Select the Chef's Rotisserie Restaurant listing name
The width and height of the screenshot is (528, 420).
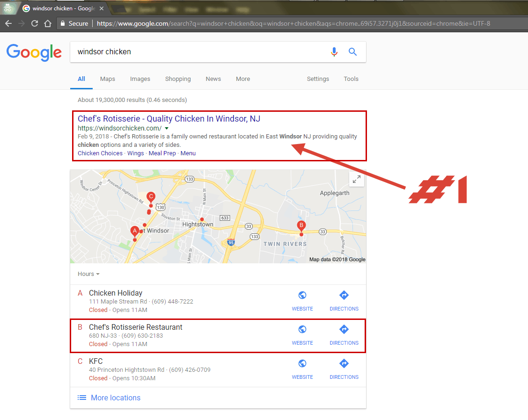135,327
